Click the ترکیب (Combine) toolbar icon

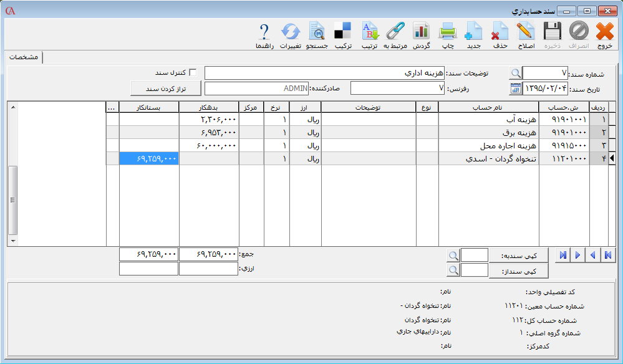click(x=342, y=31)
